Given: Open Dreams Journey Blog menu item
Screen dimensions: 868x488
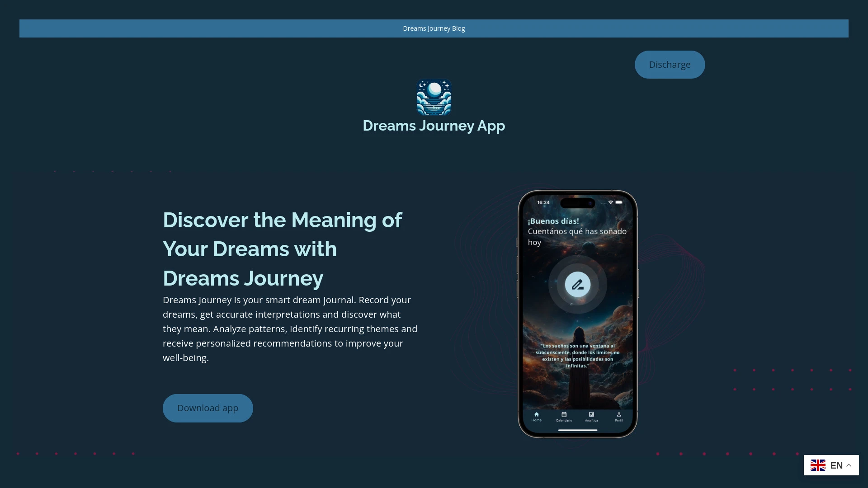Looking at the screenshot, I should tap(434, 28).
